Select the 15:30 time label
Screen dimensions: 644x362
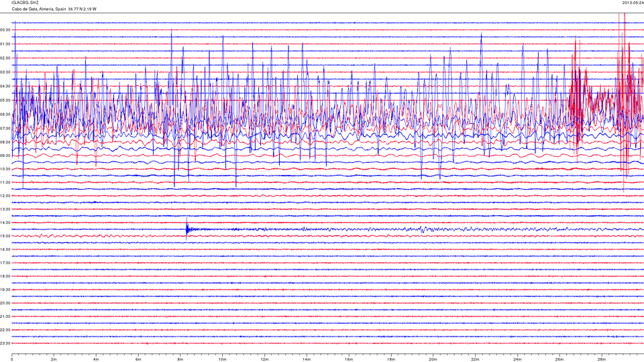pyautogui.click(x=5, y=236)
